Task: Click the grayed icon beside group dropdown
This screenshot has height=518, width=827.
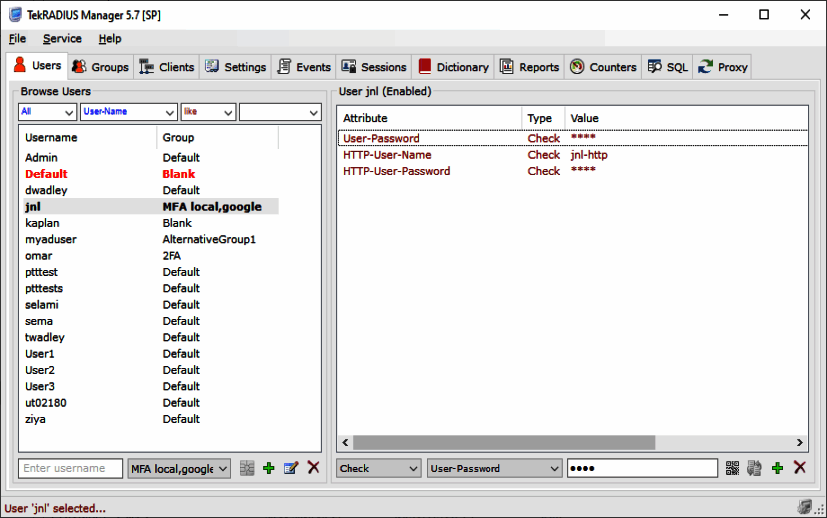Action: (247, 468)
